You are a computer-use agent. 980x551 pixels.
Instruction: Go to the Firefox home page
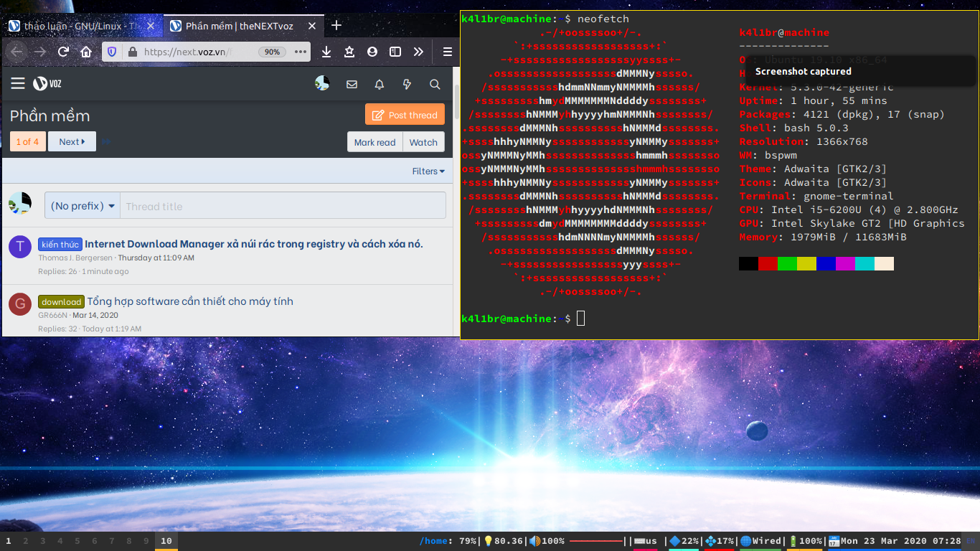click(x=86, y=52)
